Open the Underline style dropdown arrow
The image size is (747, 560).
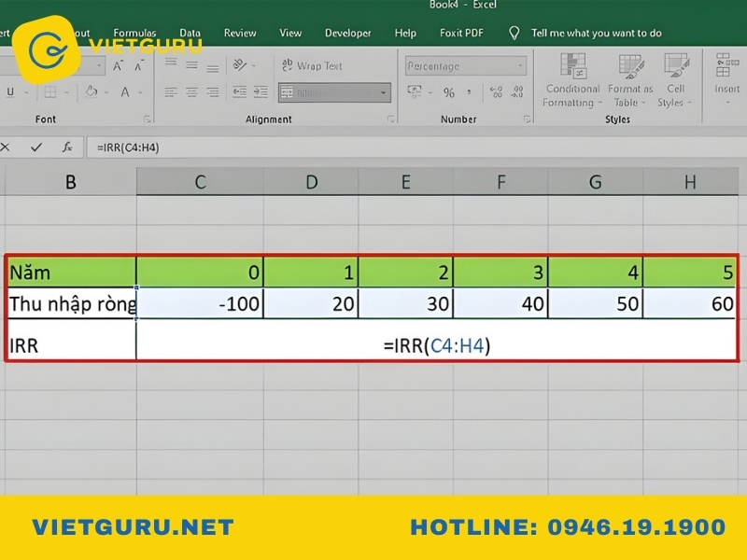(27, 92)
